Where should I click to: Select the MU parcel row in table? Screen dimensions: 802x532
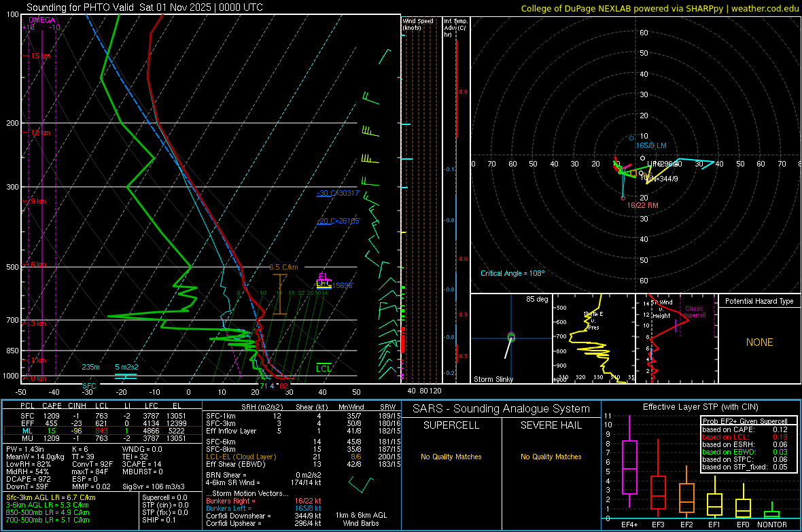coord(103,438)
